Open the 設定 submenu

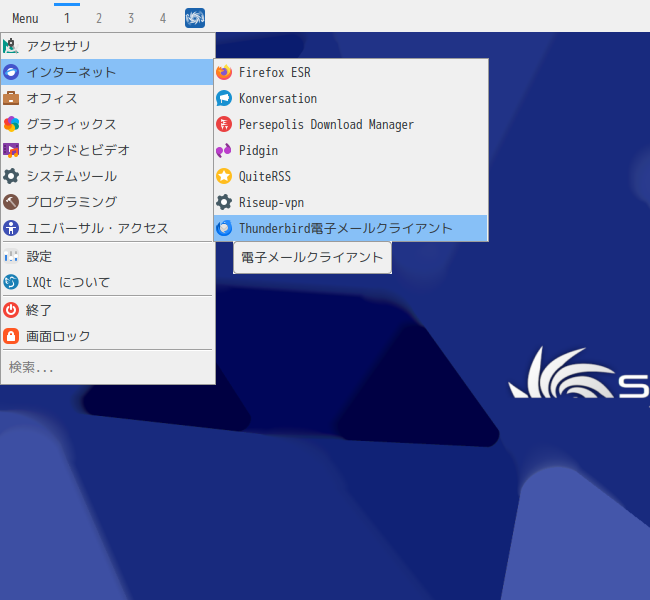click(x=108, y=256)
